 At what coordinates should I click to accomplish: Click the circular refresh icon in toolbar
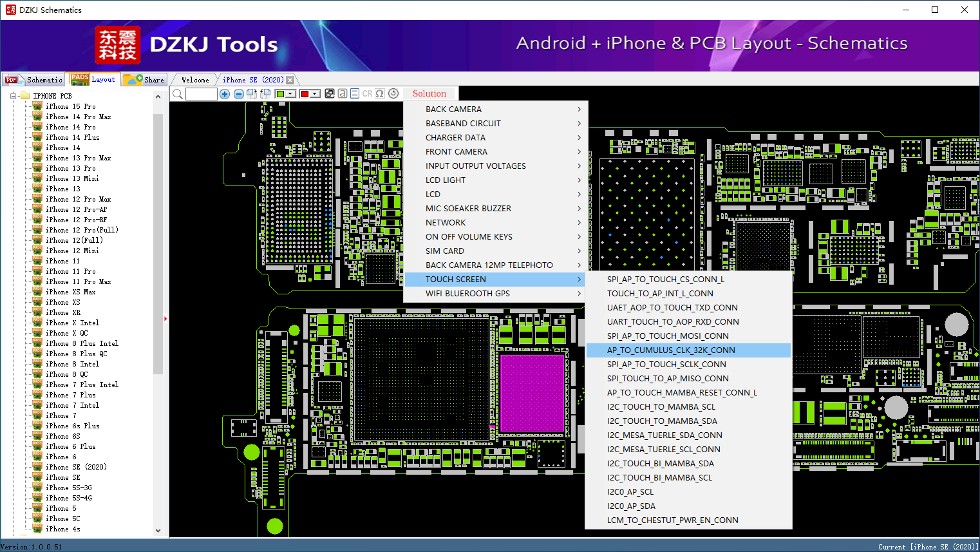coord(393,93)
